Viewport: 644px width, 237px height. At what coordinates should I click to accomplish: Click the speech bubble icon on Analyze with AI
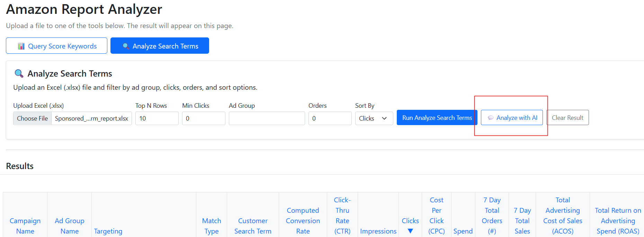(x=490, y=118)
